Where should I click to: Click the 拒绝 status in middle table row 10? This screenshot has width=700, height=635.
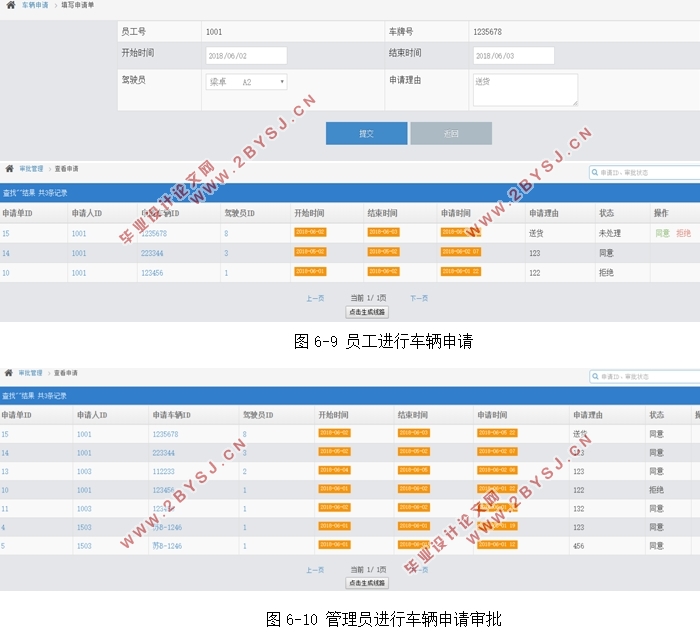pos(606,272)
